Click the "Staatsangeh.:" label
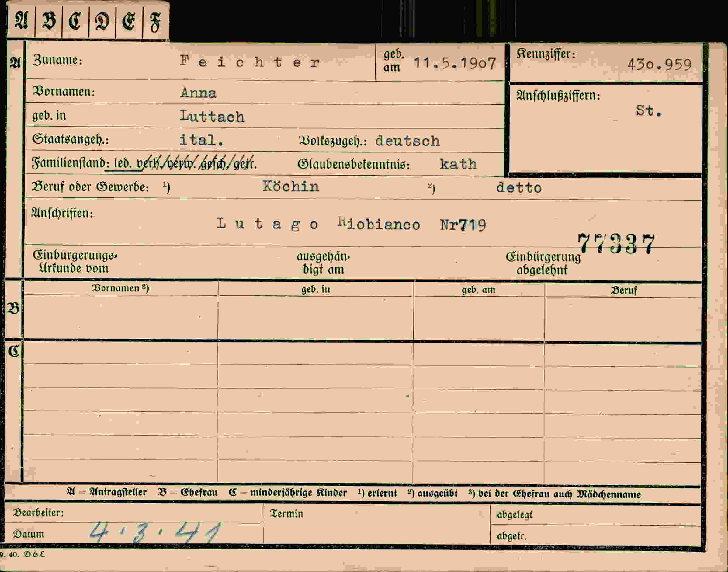728x572 pixels. click(x=71, y=139)
